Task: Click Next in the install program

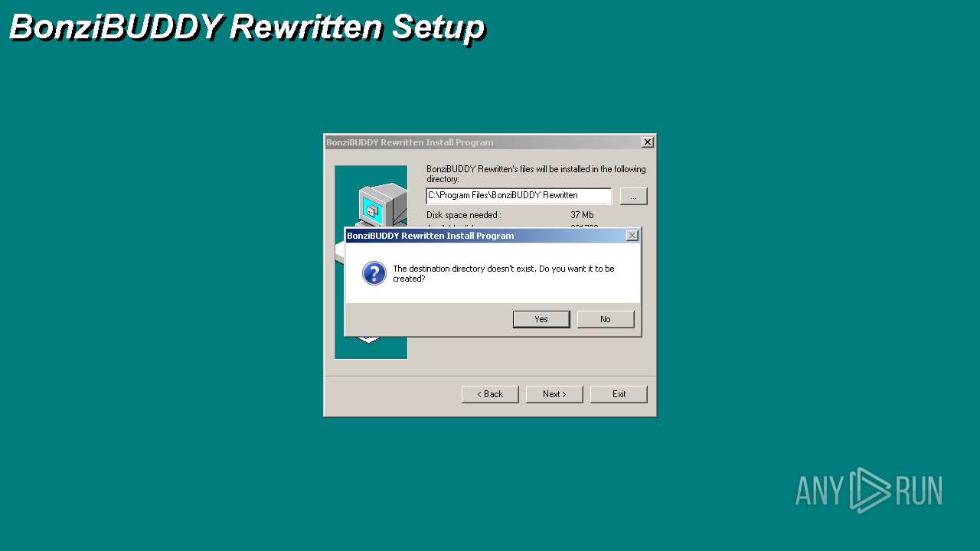Action: pos(554,394)
